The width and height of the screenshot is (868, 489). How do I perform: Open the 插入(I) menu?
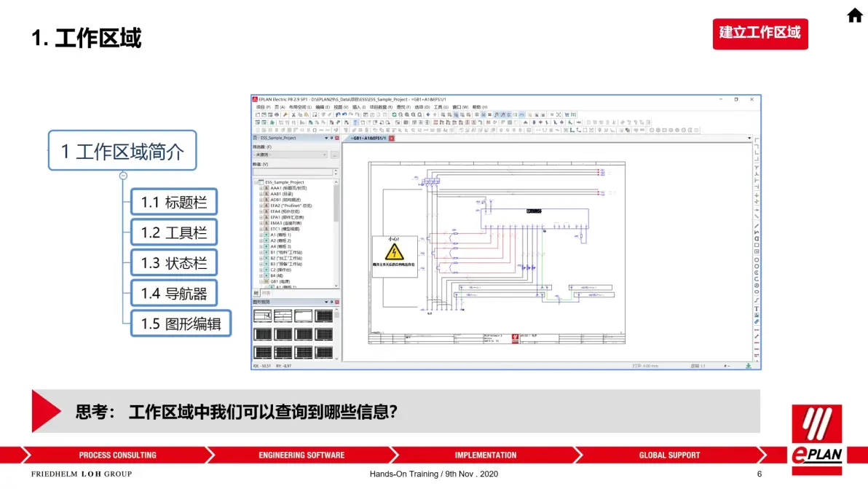[359, 107]
